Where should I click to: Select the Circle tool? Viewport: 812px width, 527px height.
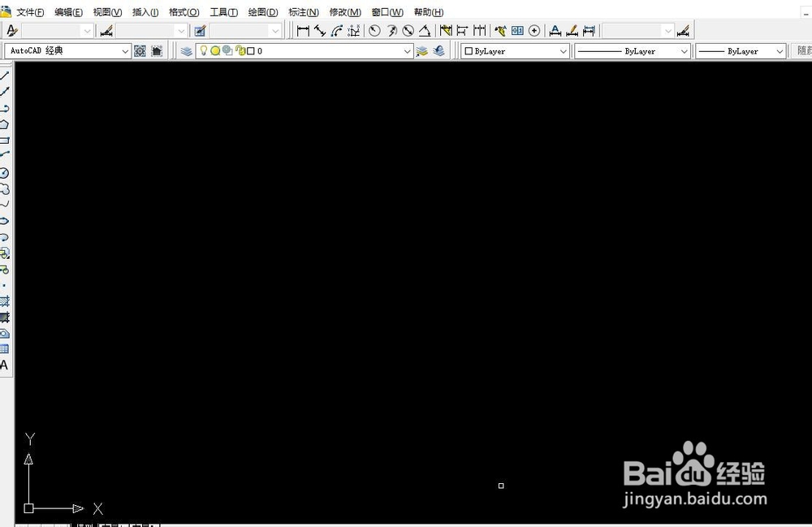[5, 173]
